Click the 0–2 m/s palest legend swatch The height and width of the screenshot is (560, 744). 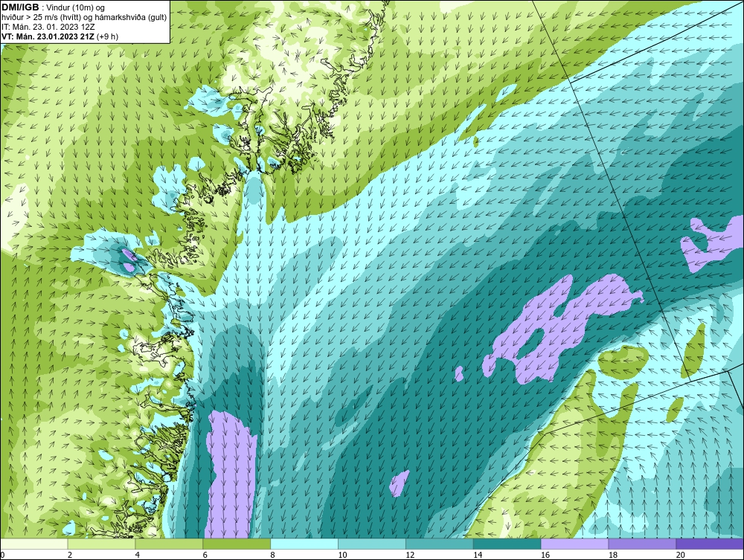pos(33,544)
